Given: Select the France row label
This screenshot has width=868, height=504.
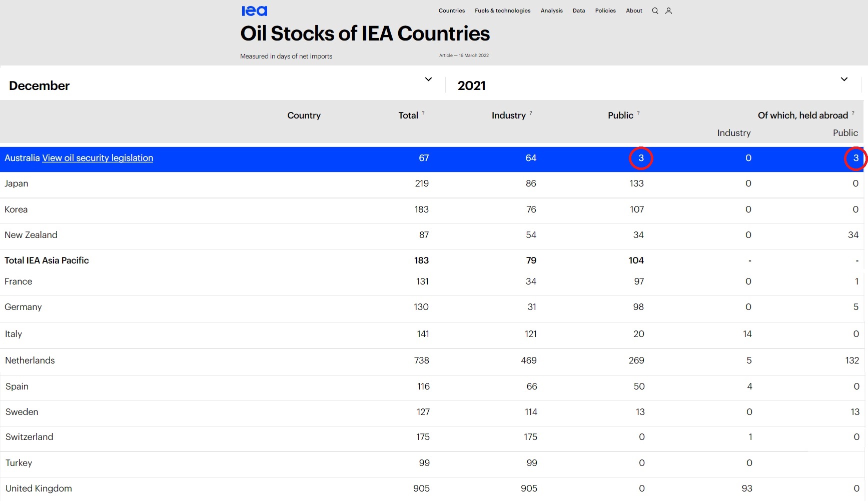Looking at the screenshot, I should pyautogui.click(x=19, y=281).
